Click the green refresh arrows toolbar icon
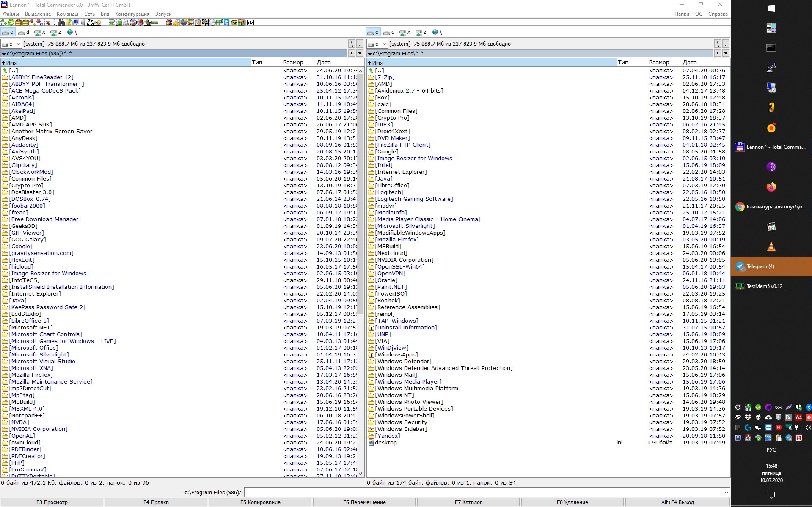The width and height of the screenshot is (812, 507). pos(11,22)
